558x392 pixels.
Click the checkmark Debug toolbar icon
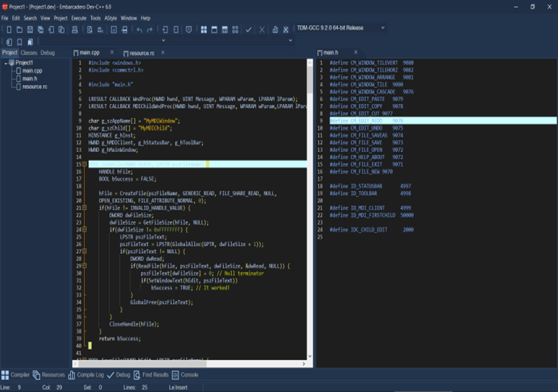coord(249,30)
